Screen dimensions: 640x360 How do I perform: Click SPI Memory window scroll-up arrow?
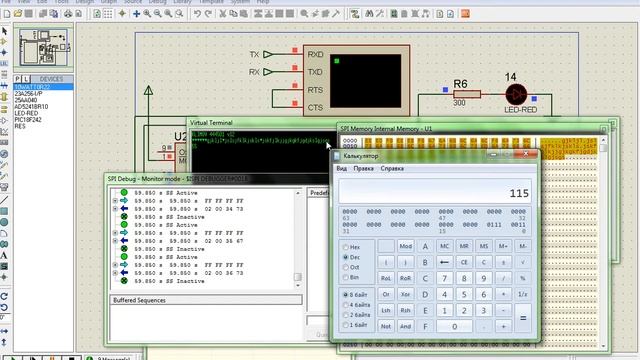pyautogui.click(x=603, y=140)
